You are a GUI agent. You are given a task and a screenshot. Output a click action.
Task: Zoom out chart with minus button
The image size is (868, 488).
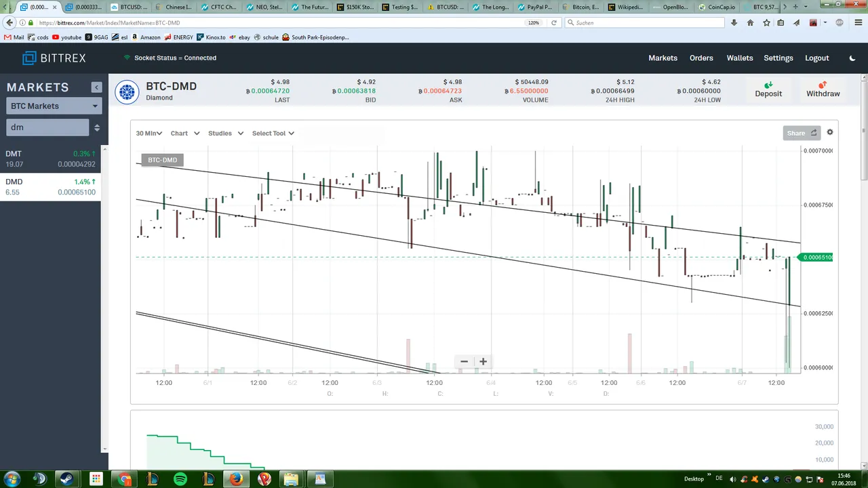click(464, 361)
